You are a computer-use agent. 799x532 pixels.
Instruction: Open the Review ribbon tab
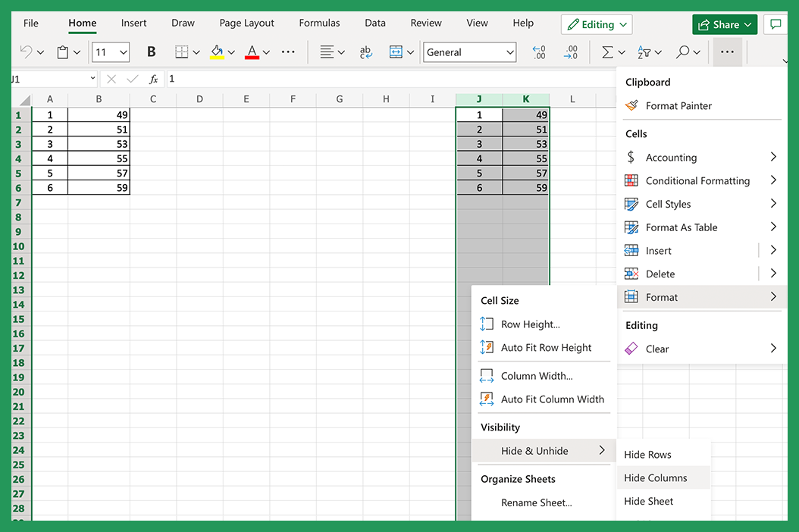[x=425, y=23]
